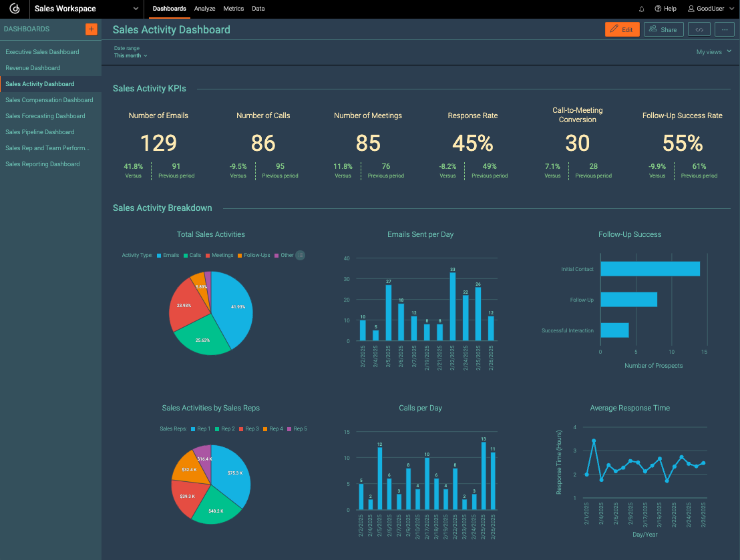The height and width of the screenshot is (560, 740).
Task: Open the notifications bell icon
Action: click(x=641, y=9)
